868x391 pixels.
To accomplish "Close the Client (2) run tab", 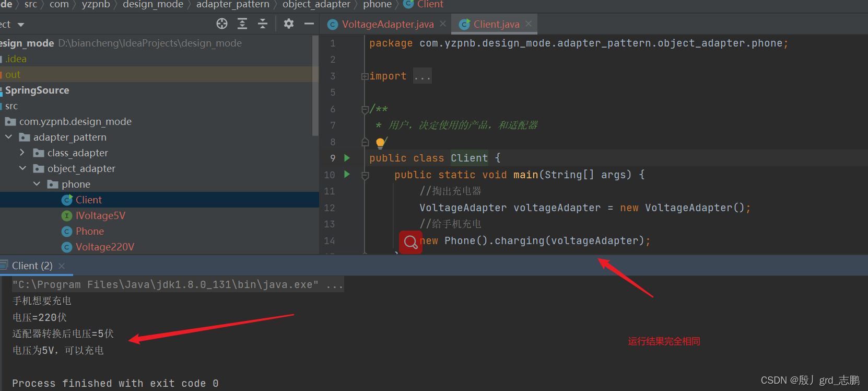I will [x=62, y=266].
